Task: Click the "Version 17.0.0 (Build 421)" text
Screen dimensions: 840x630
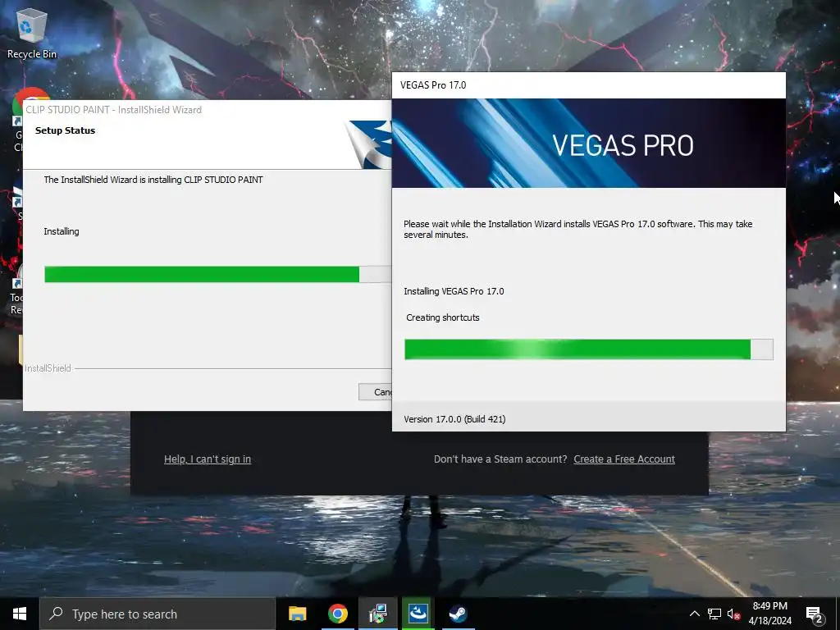Action: [x=454, y=419]
